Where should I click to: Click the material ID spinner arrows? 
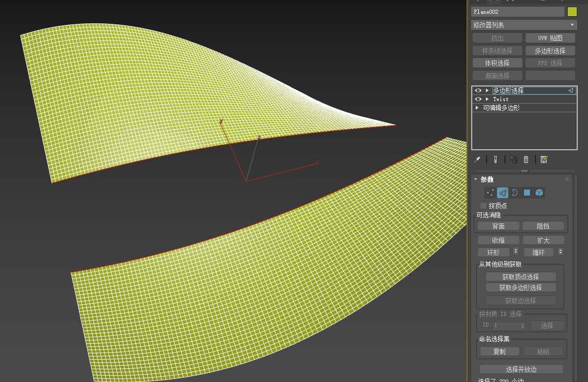(523, 326)
